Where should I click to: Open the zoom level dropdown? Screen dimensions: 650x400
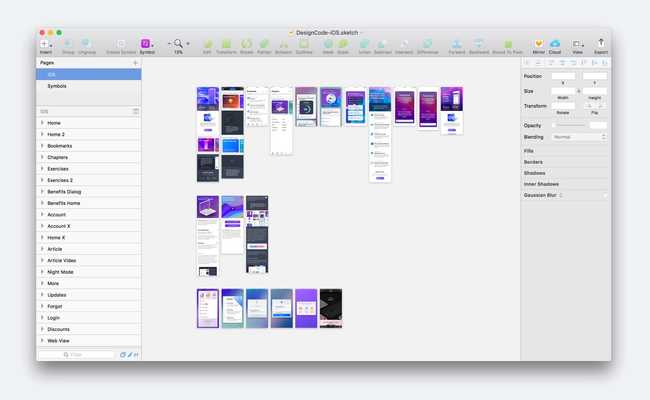point(187,44)
